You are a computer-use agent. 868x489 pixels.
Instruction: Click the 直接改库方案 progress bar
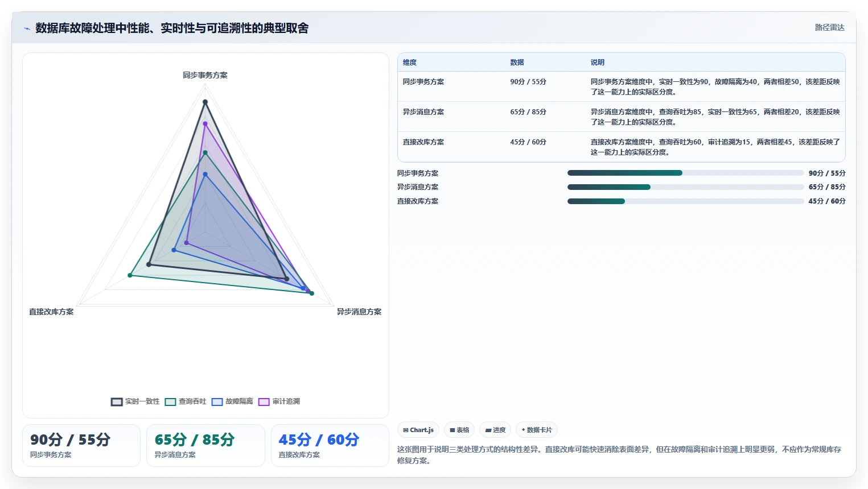pos(685,201)
